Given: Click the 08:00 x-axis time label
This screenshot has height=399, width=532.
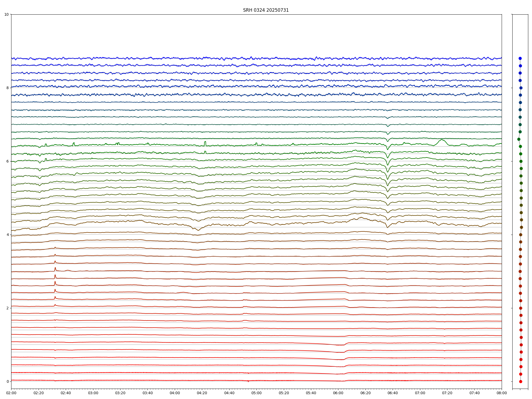Looking at the screenshot, I should [x=502, y=393].
